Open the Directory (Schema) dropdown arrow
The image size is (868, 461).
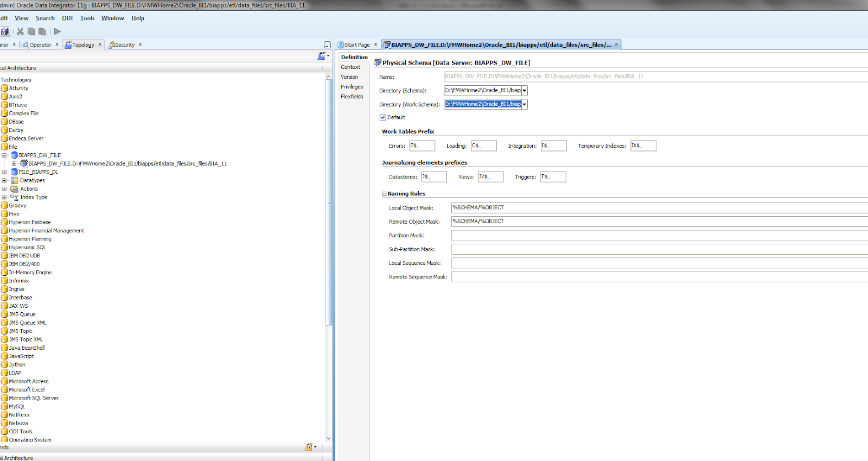(x=525, y=91)
